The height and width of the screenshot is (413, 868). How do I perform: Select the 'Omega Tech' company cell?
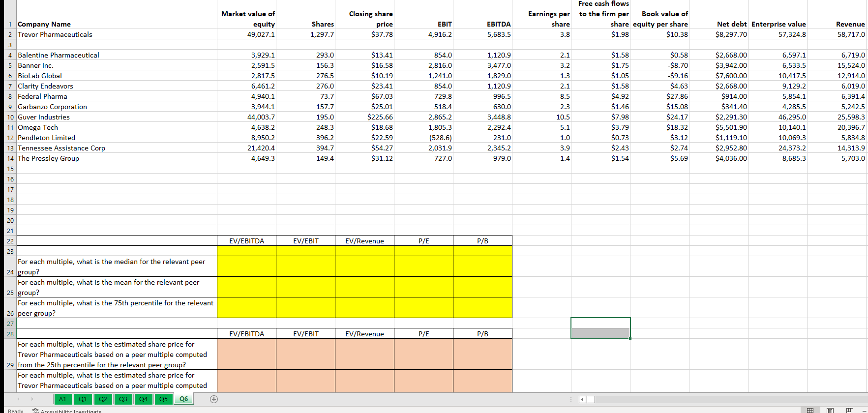pos(117,127)
